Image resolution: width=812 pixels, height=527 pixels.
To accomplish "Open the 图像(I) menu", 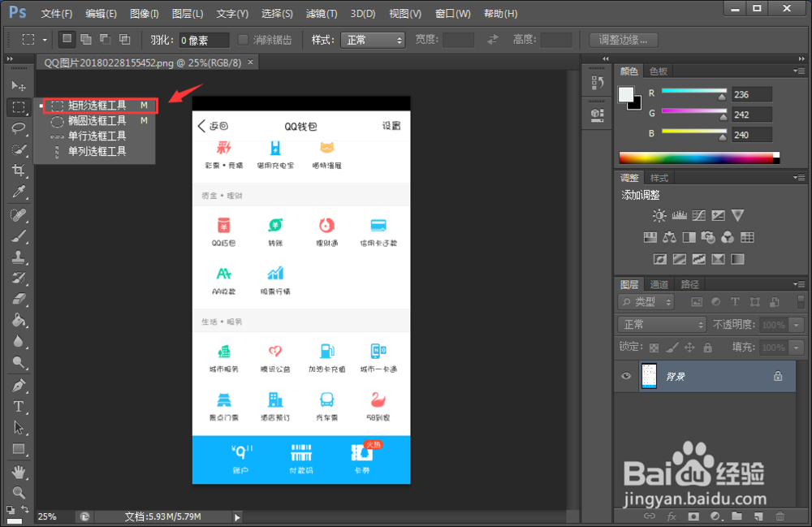I will [144, 14].
